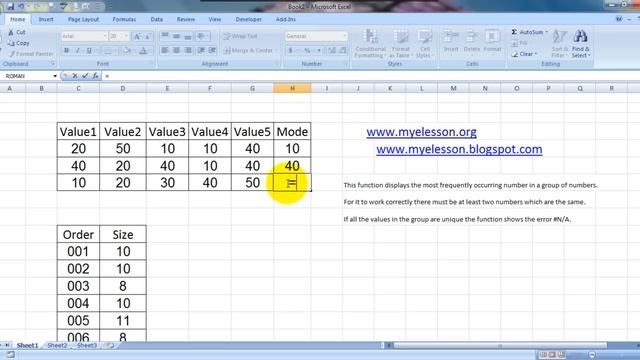The image size is (640, 360).
Task: Top-align the cell contents
Action: (165, 36)
